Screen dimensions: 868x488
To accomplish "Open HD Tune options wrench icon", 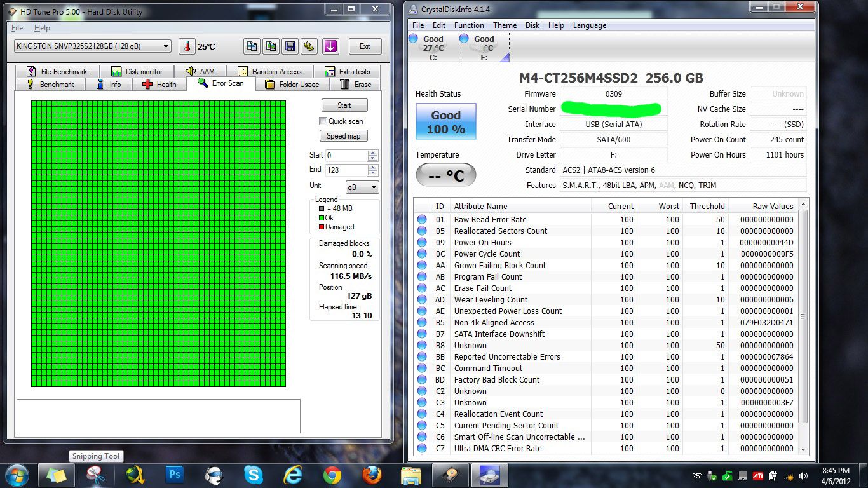I will (x=309, y=46).
